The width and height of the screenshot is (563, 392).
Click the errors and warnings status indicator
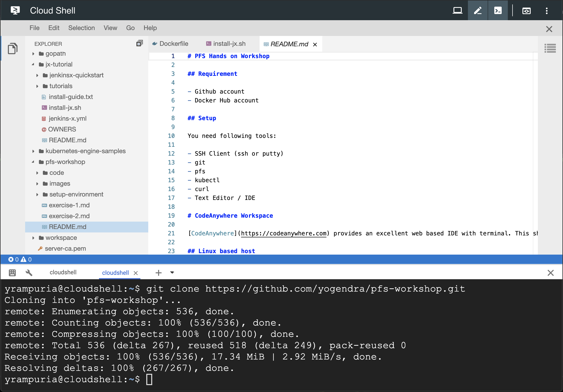(20, 259)
